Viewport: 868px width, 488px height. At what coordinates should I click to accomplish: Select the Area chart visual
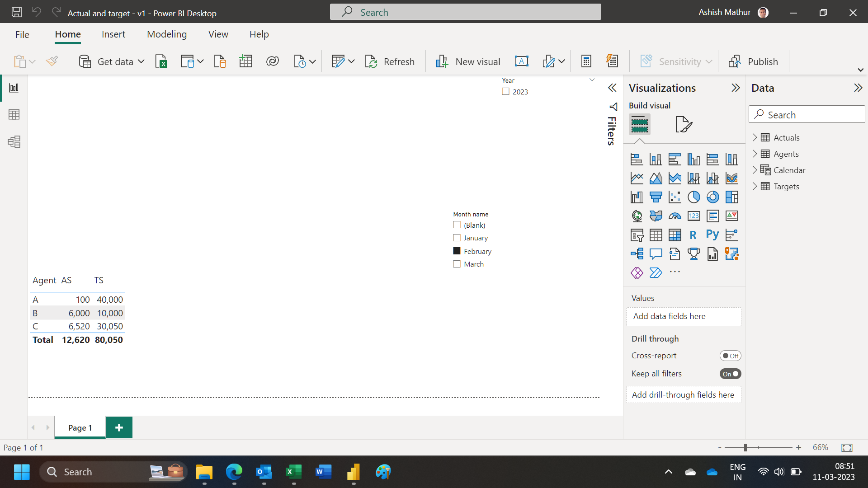(x=656, y=178)
